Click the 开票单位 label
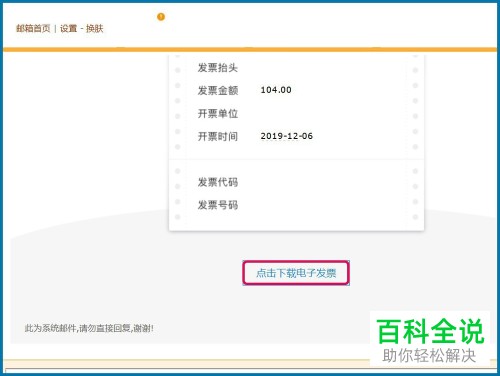 pos(218,114)
